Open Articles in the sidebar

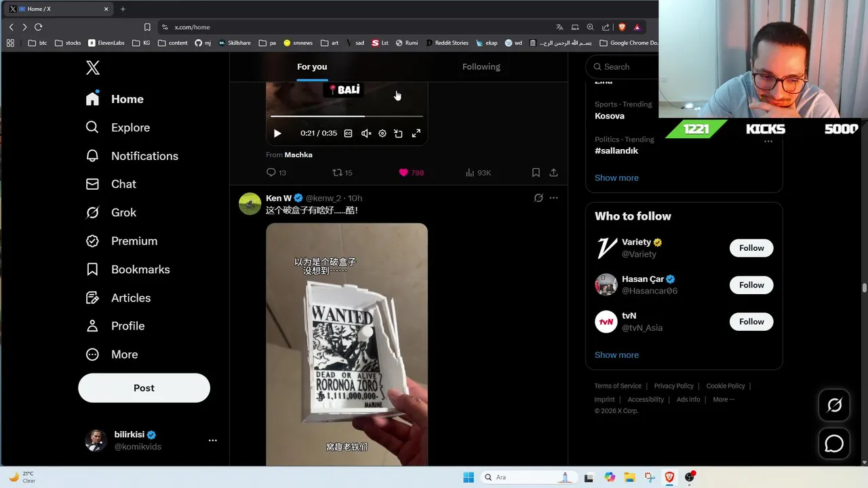pyautogui.click(x=119, y=298)
